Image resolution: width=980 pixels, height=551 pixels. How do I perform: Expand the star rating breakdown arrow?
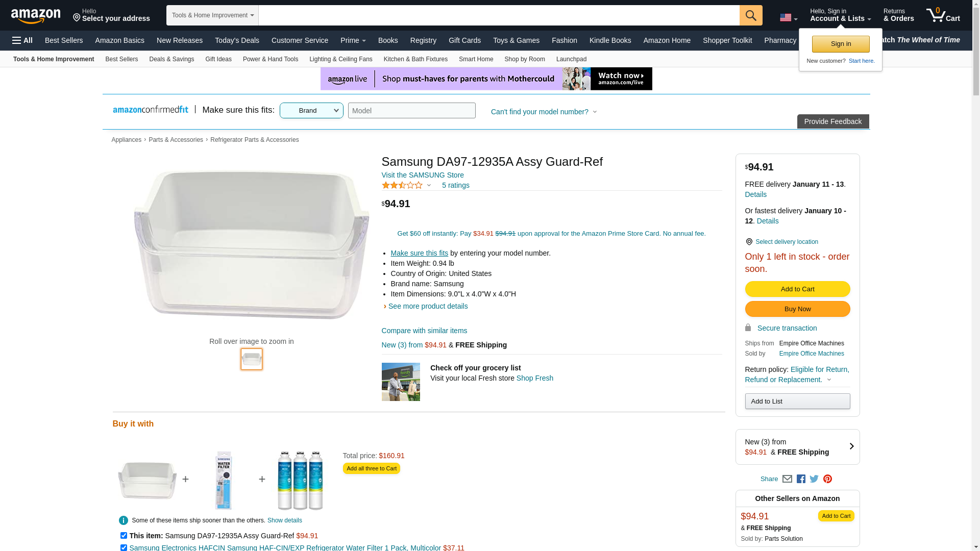[x=429, y=185]
